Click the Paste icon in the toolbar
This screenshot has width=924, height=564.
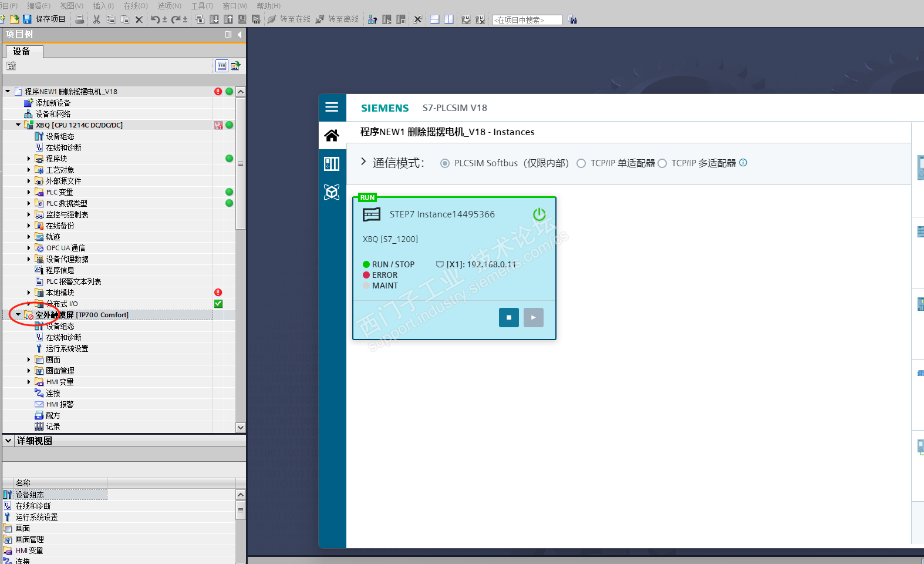(x=124, y=19)
